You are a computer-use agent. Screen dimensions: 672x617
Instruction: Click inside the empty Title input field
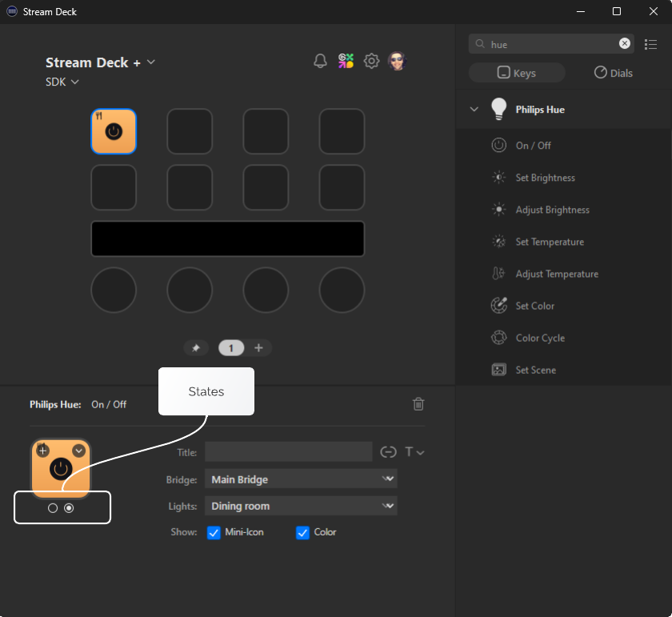point(288,451)
